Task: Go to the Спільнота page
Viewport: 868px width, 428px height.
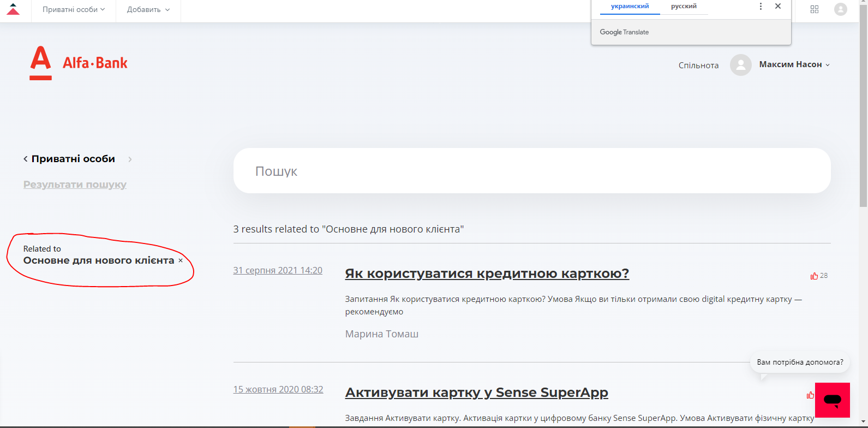Action: [698, 66]
